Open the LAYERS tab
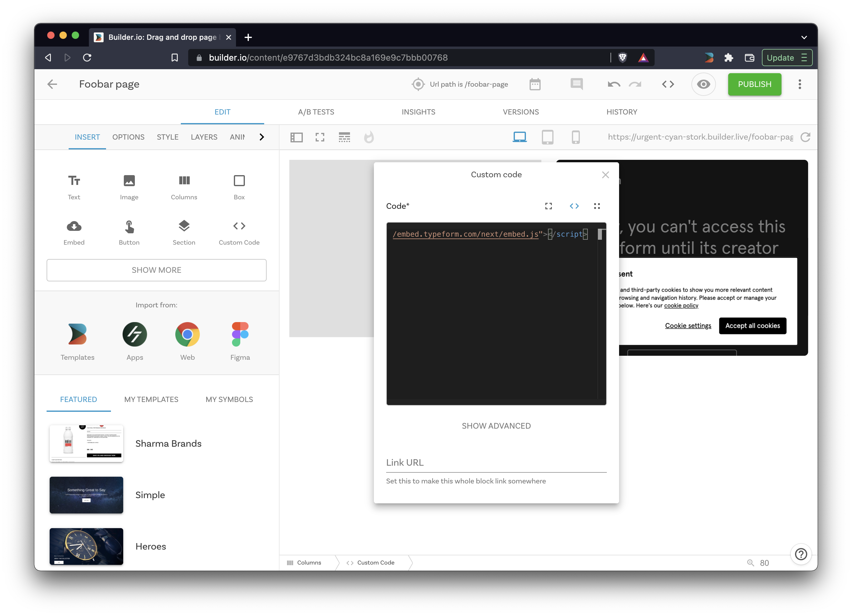Screen dimensions: 852x616 203,137
